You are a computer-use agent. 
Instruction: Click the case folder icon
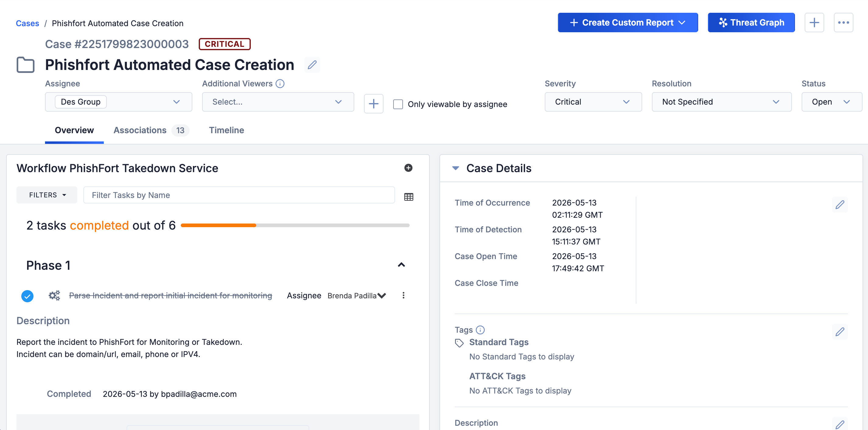26,65
